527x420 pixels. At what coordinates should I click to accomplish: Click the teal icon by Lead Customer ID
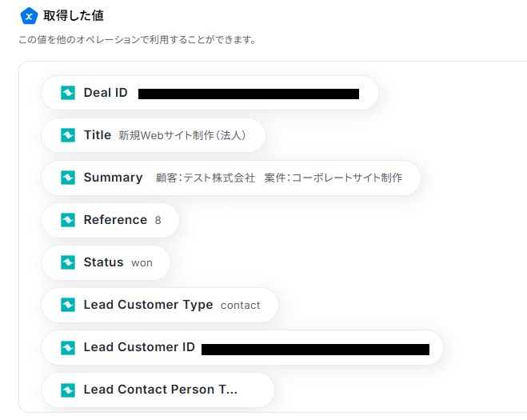click(x=68, y=347)
